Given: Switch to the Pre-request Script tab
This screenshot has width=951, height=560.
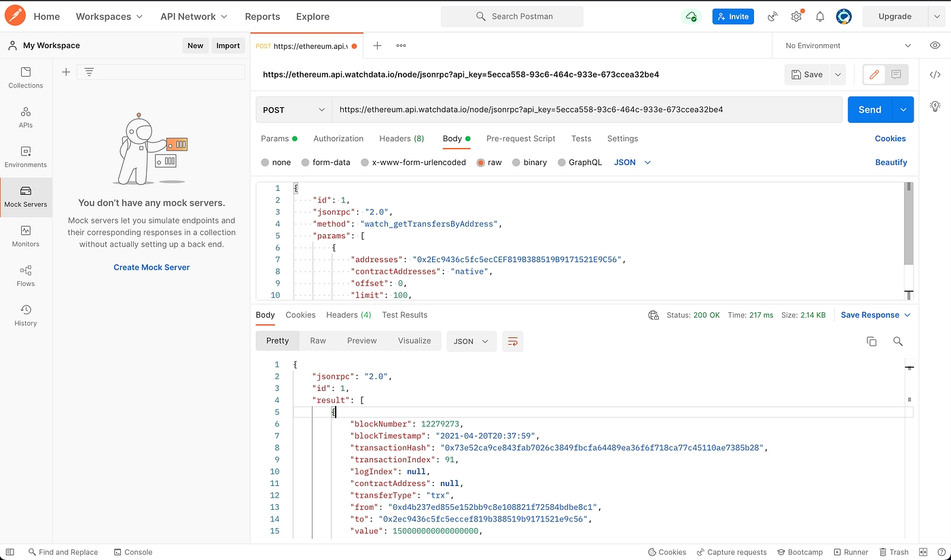Looking at the screenshot, I should click(x=520, y=138).
